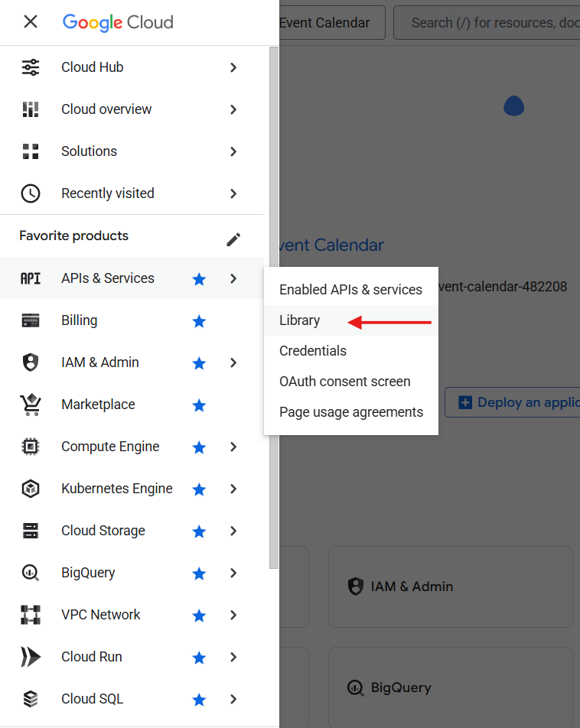This screenshot has height=728, width=580.
Task: Expand the Cloud Hub submenu
Action: click(x=233, y=67)
